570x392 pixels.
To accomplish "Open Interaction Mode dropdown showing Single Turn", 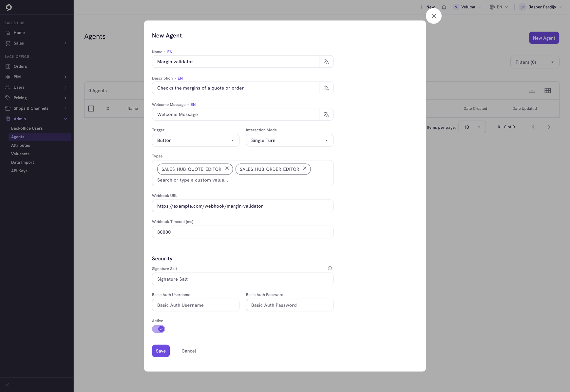I will [x=290, y=140].
